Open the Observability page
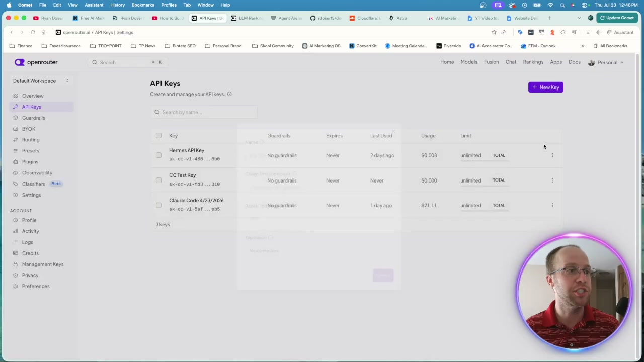Viewport: 644px width, 362px height. (x=37, y=173)
